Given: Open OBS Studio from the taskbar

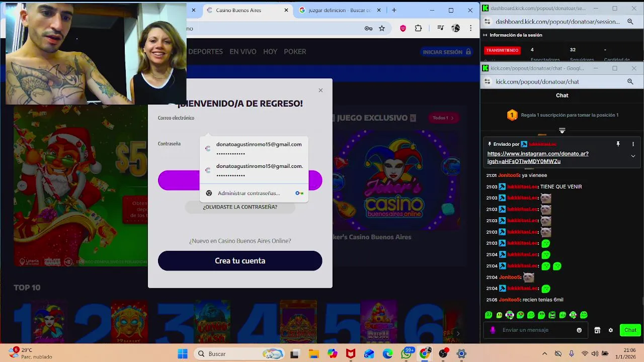Looking at the screenshot, I should 443,354.
